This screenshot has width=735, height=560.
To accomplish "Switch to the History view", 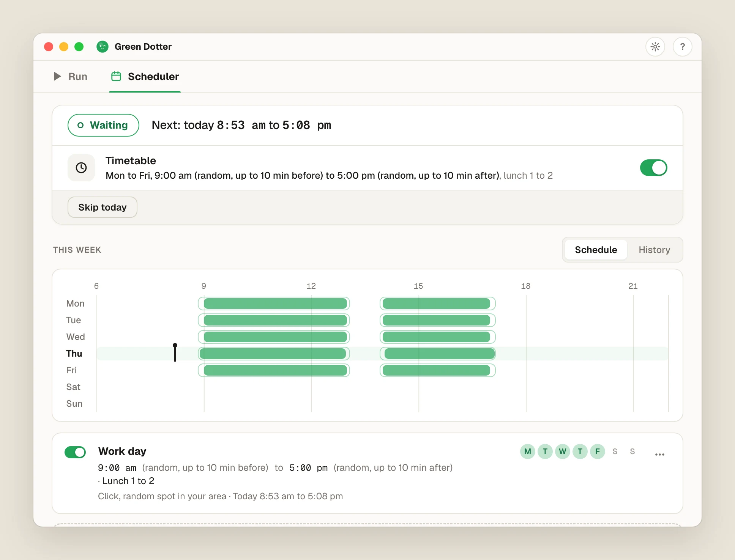I will pos(654,250).
